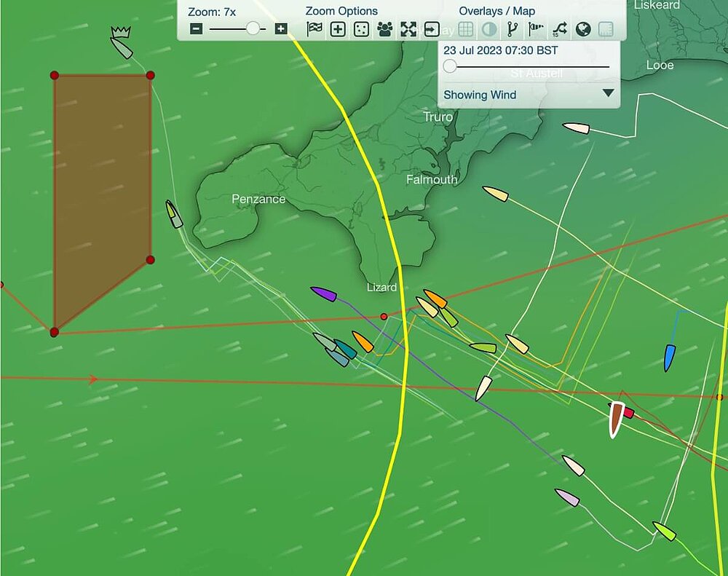Open the Showing Wind dropdown arrow
This screenshot has height=576, width=728.
[608, 93]
